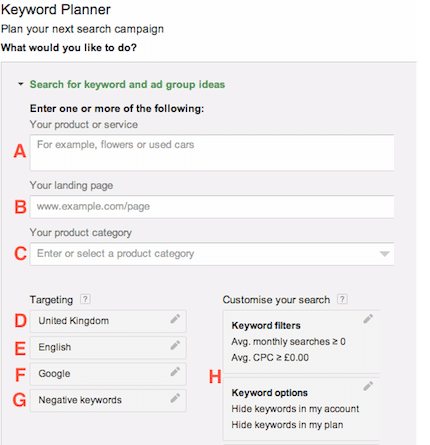The height and width of the screenshot is (445, 430).
Task: Open the Targeting help question mark
Action: (x=85, y=299)
